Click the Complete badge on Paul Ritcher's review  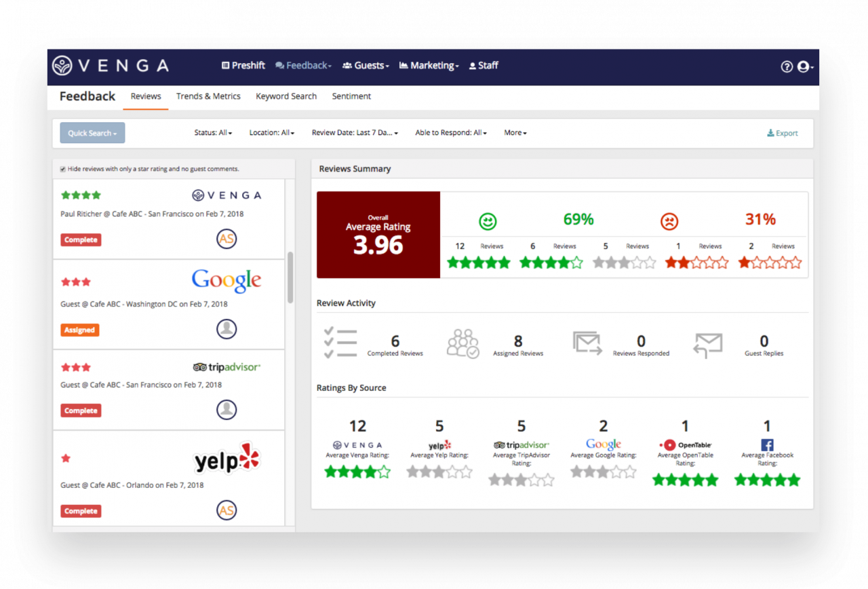click(81, 240)
